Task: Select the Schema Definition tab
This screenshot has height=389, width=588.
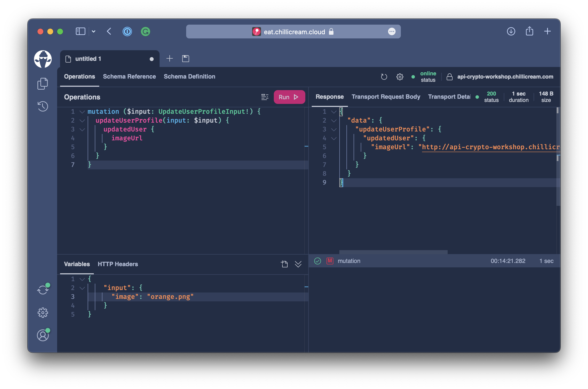Action: 189,76
